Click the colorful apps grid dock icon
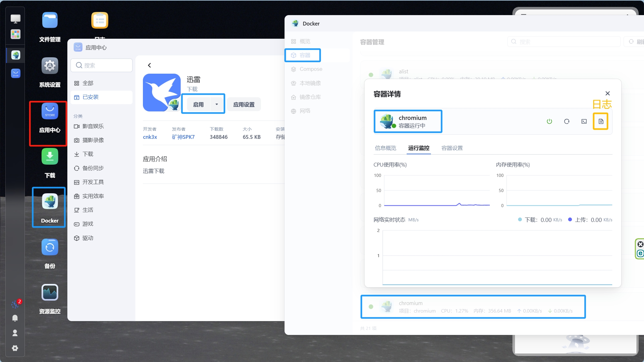This screenshot has width=644, height=362. 15,34
